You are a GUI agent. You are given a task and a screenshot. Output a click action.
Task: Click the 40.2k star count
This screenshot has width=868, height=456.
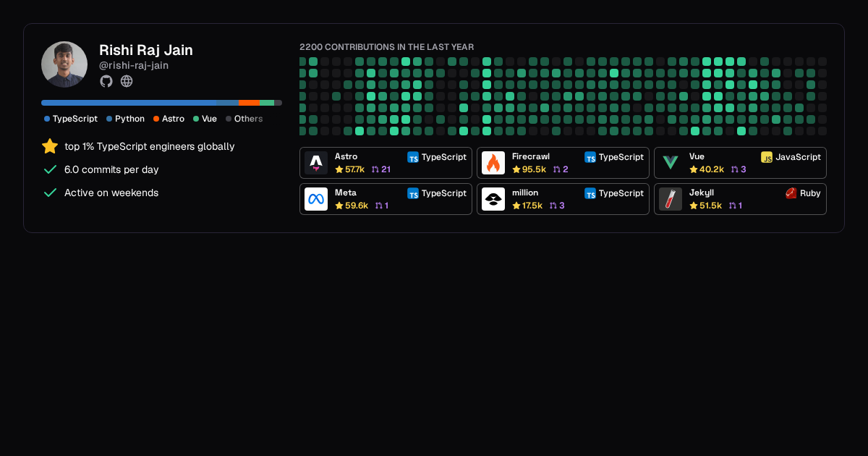tap(712, 169)
